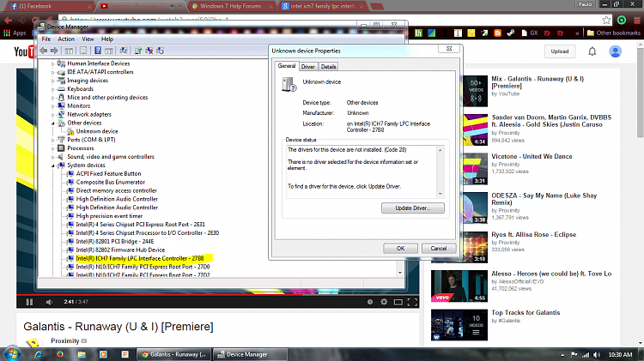Viewport: 644px width, 361px height.
Task: Seek on the YouTube red progress bar
Action: tap(218, 294)
